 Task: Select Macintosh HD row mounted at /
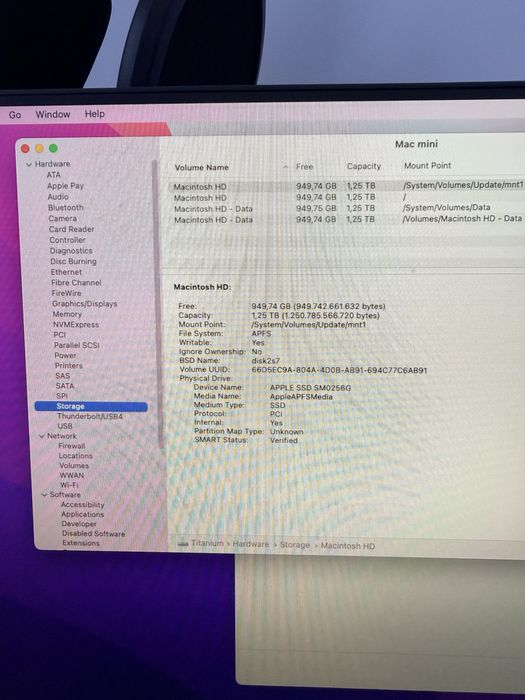[348, 197]
